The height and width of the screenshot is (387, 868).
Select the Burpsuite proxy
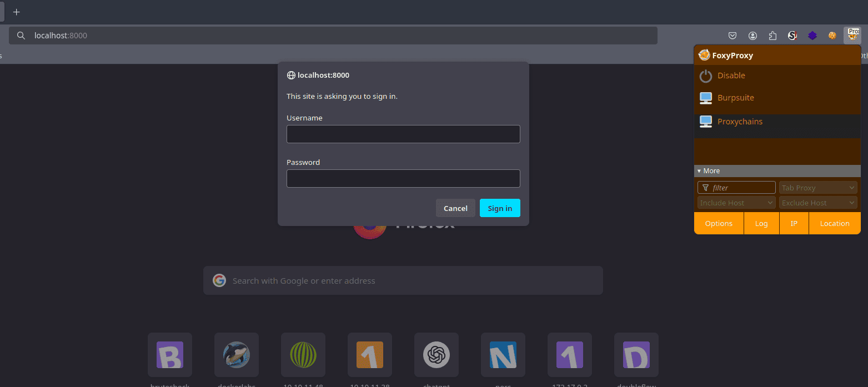point(735,98)
